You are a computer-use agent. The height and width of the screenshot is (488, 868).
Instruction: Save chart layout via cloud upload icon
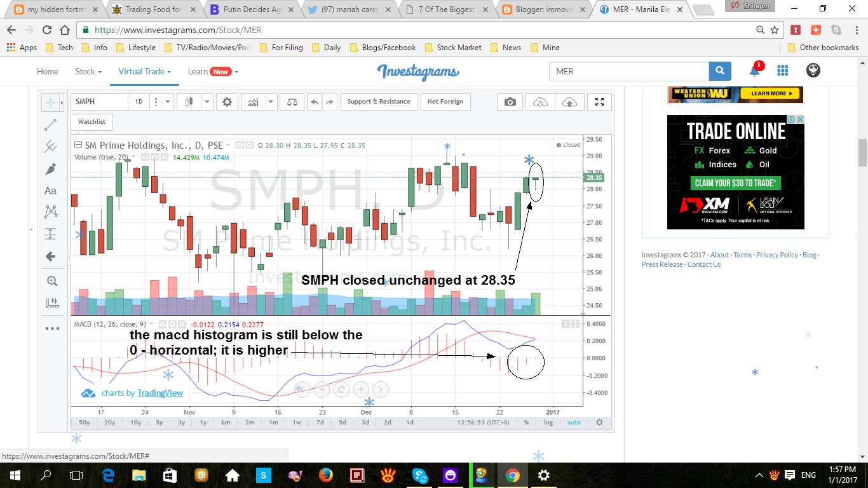pyautogui.click(x=569, y=102)
